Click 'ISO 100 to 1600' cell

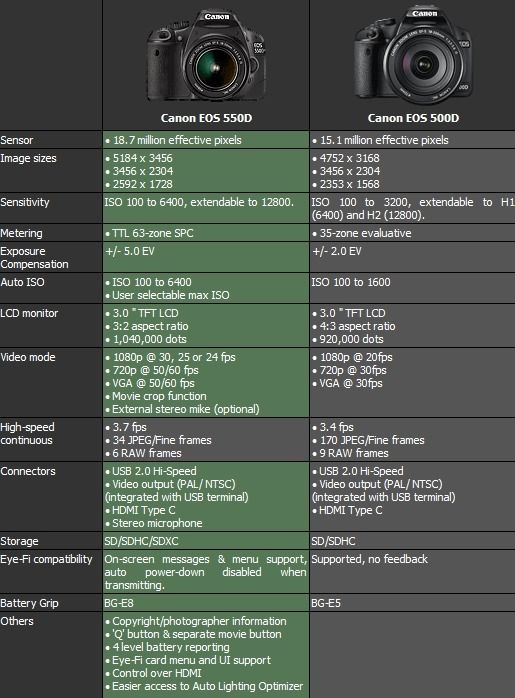click(x=351, y=282)
